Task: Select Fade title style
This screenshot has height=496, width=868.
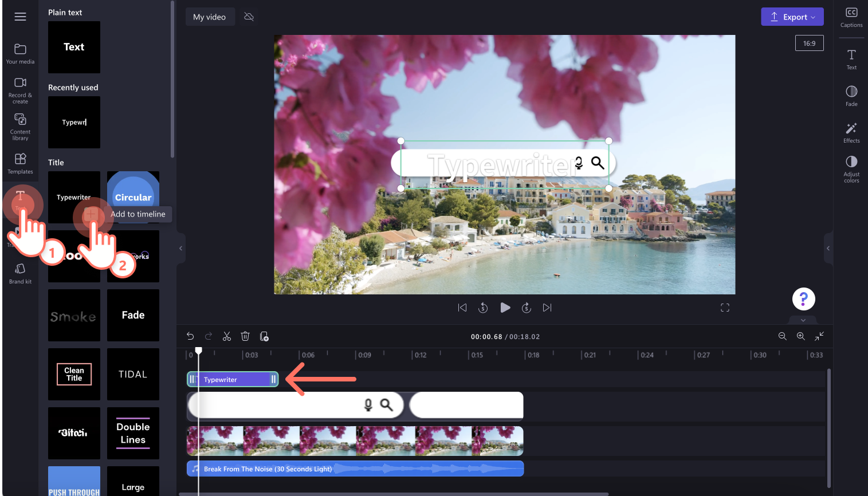Action: [x=133, y=315]
